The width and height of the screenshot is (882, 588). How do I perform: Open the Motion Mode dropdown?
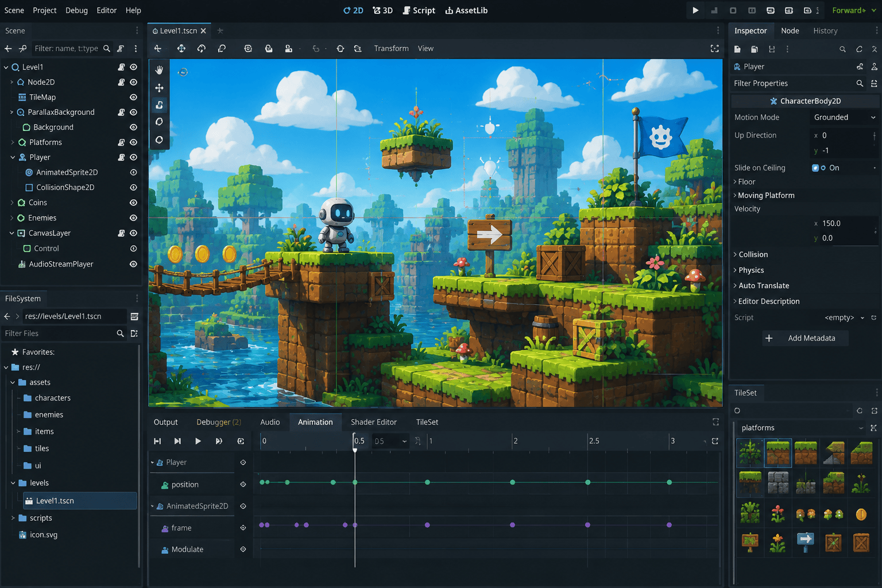(x=844, y=117)
